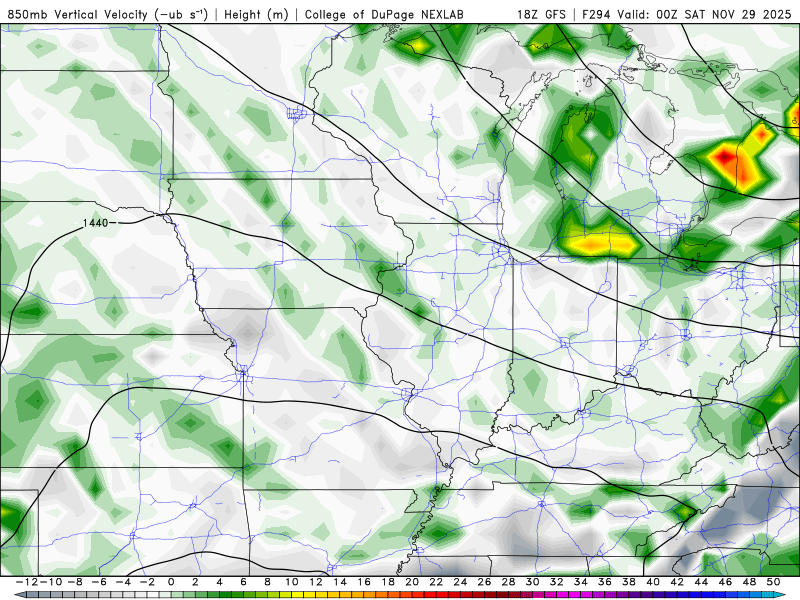This screenshot has height=600, width=800.
Task: Click the '6' color scale label
Action: 243,582
